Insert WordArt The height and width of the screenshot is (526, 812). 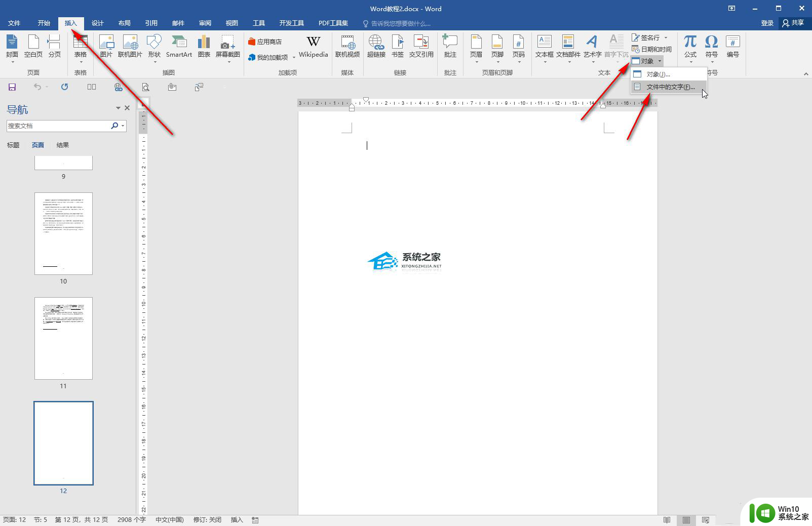coord(592,48)
